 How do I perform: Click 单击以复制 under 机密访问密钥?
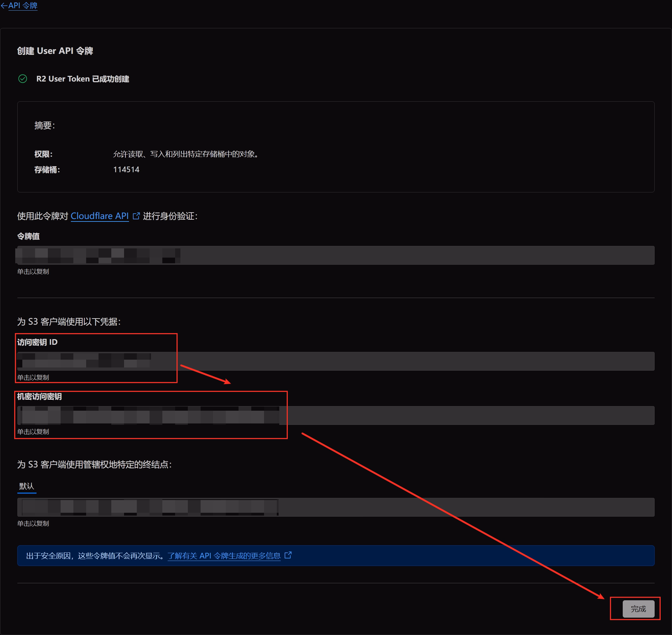[33, 432]
